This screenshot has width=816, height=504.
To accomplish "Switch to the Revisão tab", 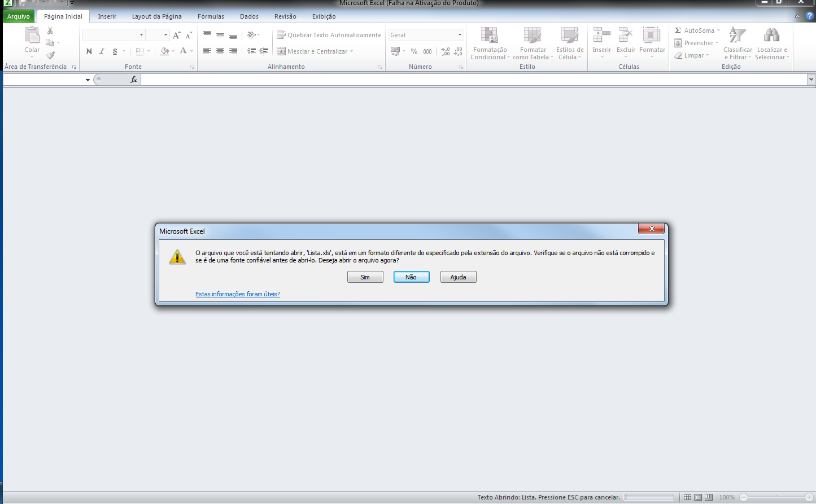I will click(285, 16).
